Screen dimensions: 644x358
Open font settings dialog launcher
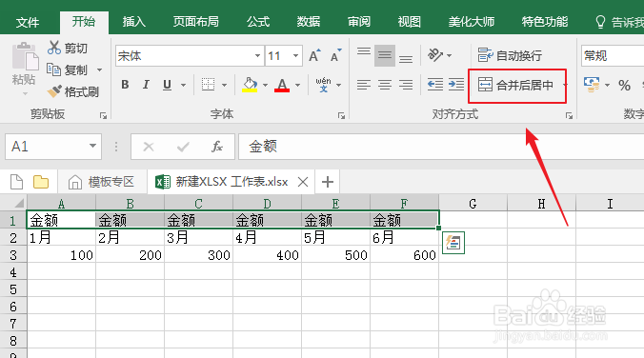[341, 116]
